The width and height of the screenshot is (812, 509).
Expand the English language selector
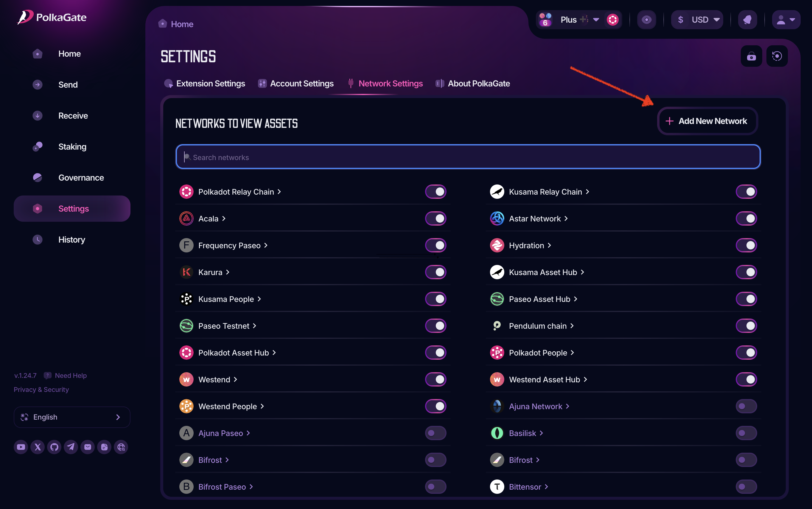(72, 417)
